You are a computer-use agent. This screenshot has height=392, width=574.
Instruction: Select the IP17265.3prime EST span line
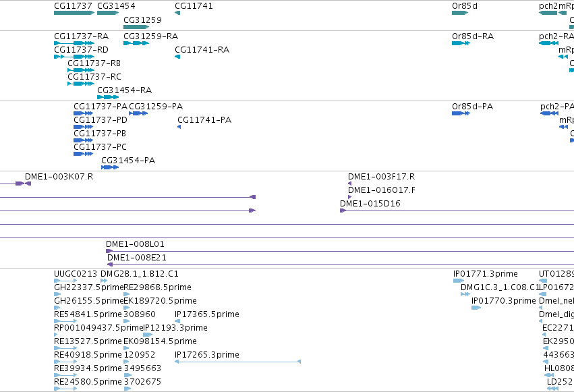238,362
